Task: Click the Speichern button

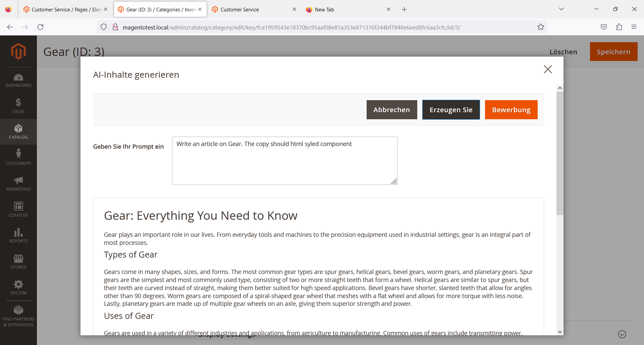Action: tap(613, 52)
